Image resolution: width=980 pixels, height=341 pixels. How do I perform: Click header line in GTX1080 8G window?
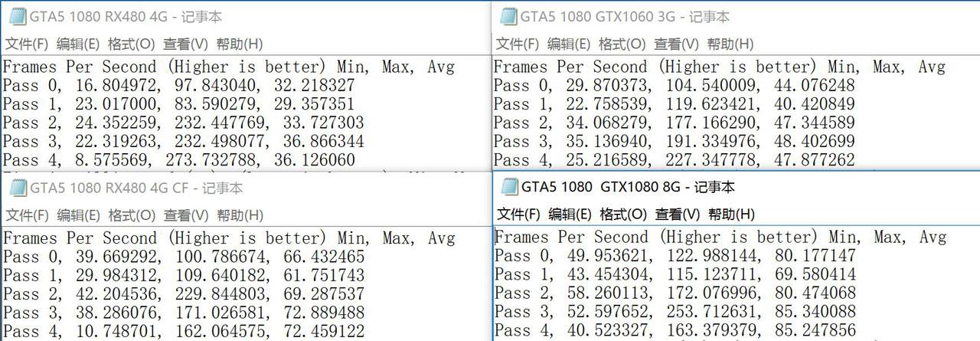tap(721, 237)
